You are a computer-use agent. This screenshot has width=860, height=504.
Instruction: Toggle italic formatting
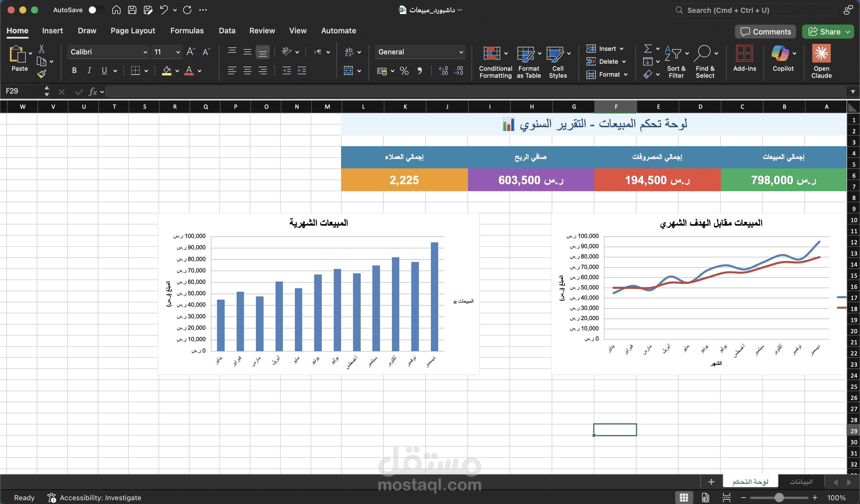pos(89,70)
